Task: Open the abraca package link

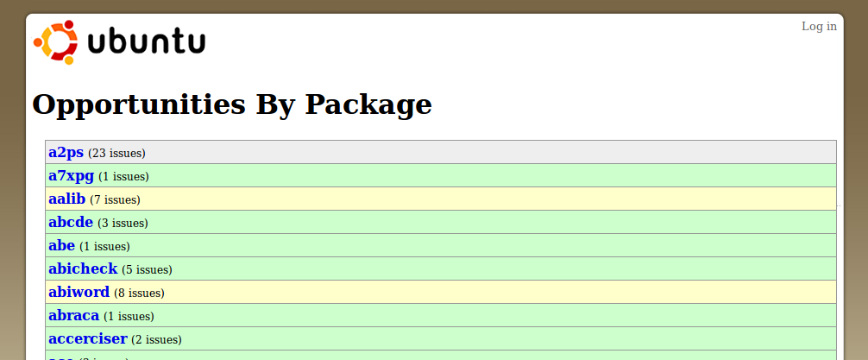Action: (73, 315)
